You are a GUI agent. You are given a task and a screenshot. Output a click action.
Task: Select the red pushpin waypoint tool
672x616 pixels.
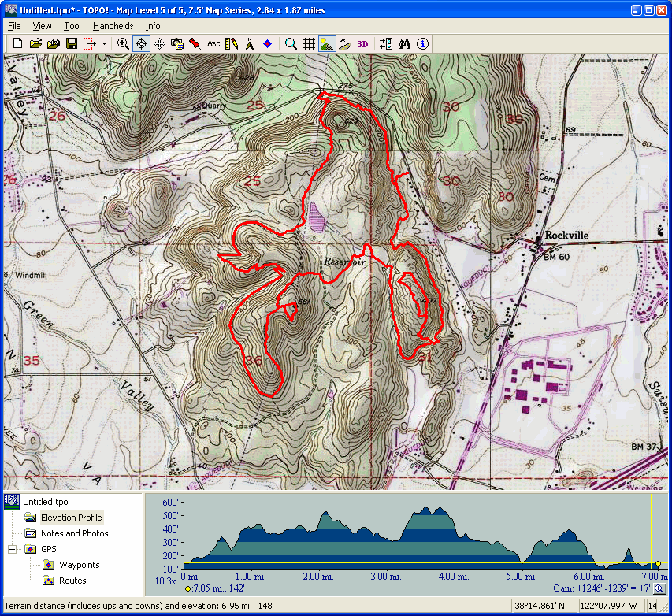(195, 44)
